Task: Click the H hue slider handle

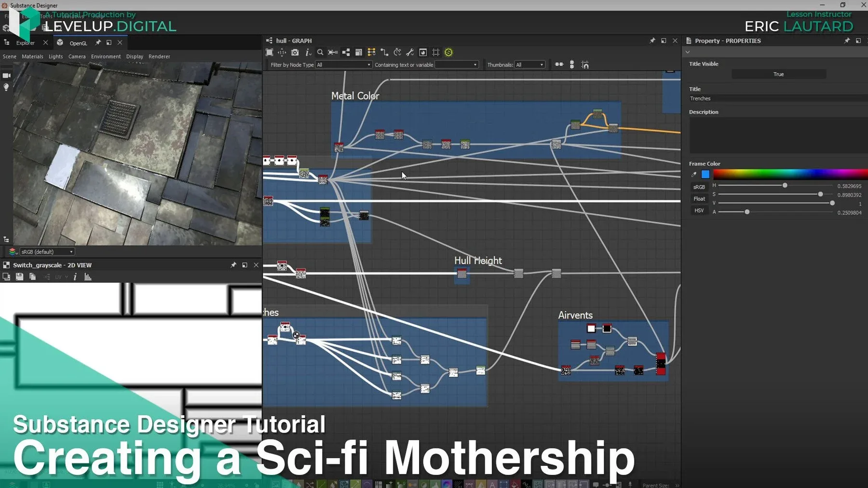Action: coord(785,185)
